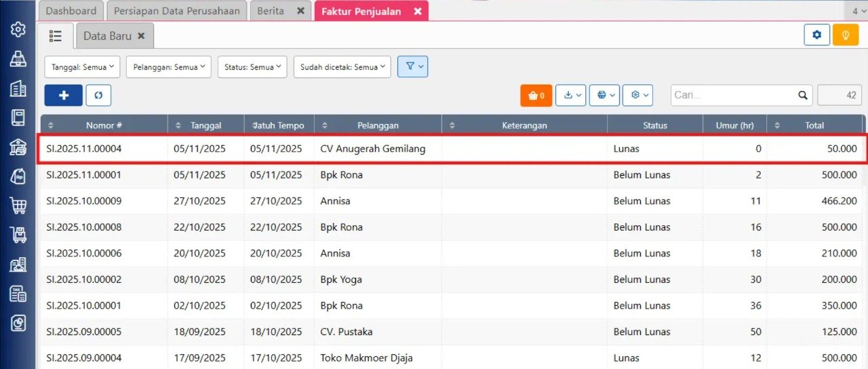Select invoice SI.2025.10.00001
Screen dimensions: 868x369
(452, 306)
